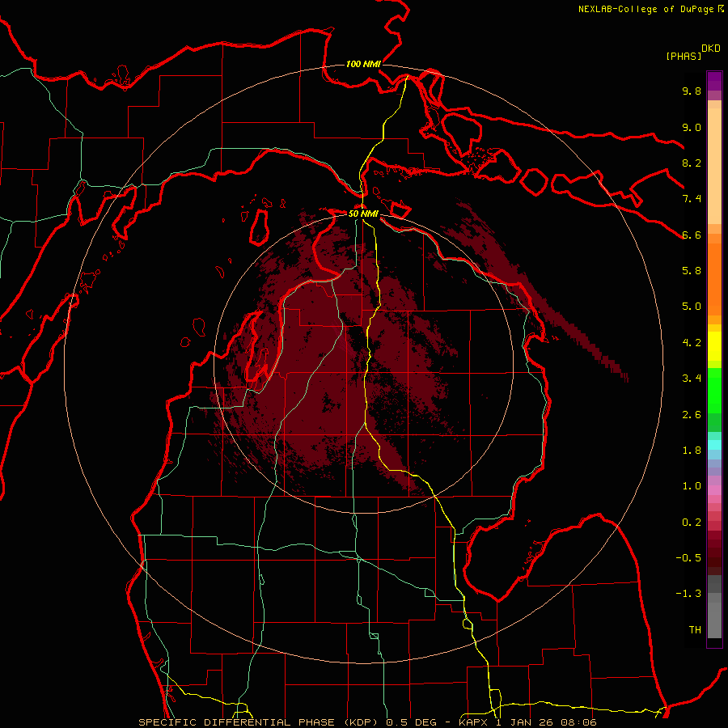Image resolution: width=728 pixels, height=728 pixels.
Task: Click the SPECIFIC DIFFERENTIAL PHASE (KDP) caption text
Action: click(257, 722)
